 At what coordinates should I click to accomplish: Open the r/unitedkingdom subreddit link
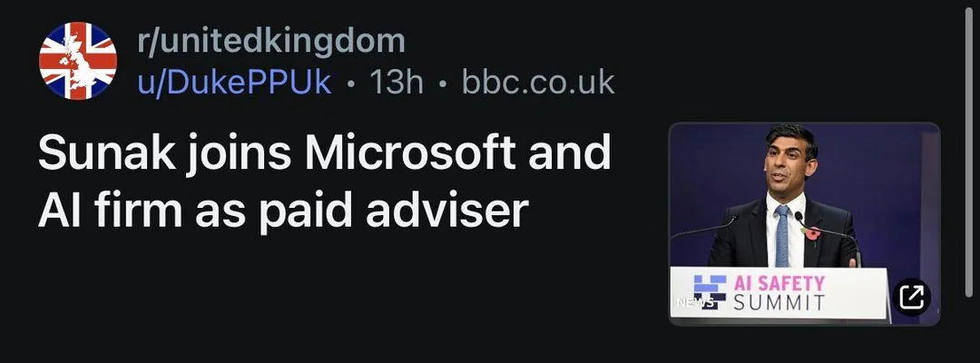coord(271,41)
